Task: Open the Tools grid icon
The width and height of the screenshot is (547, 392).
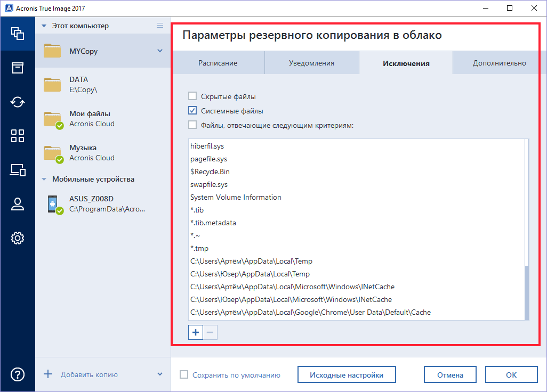Action: [18, 136]
